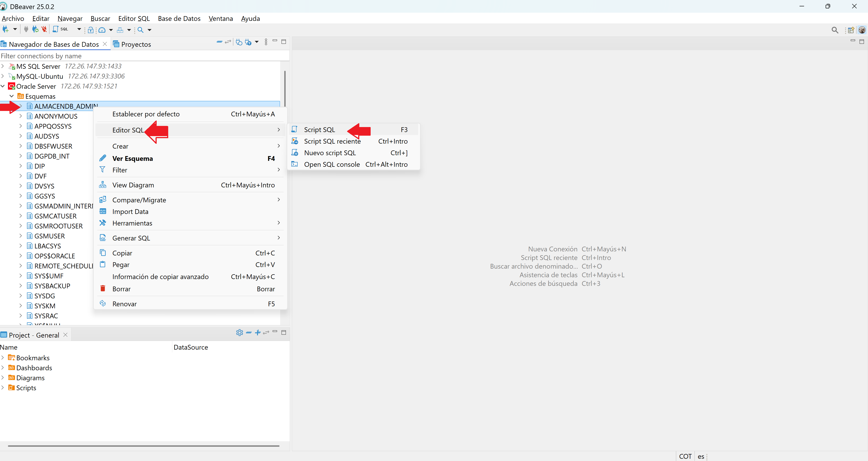Screen dimensions: 868x461
Task: Select Ver Esquema from the context menu
Action: [190, 158]
